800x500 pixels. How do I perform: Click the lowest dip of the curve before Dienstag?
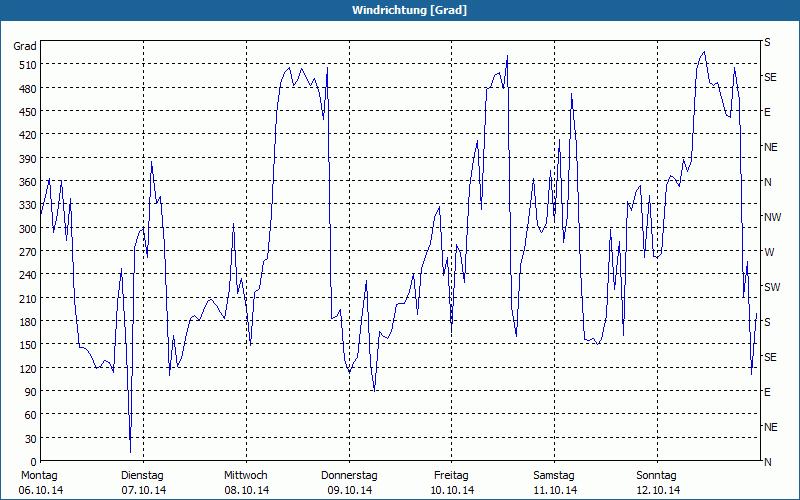point(131,452)
